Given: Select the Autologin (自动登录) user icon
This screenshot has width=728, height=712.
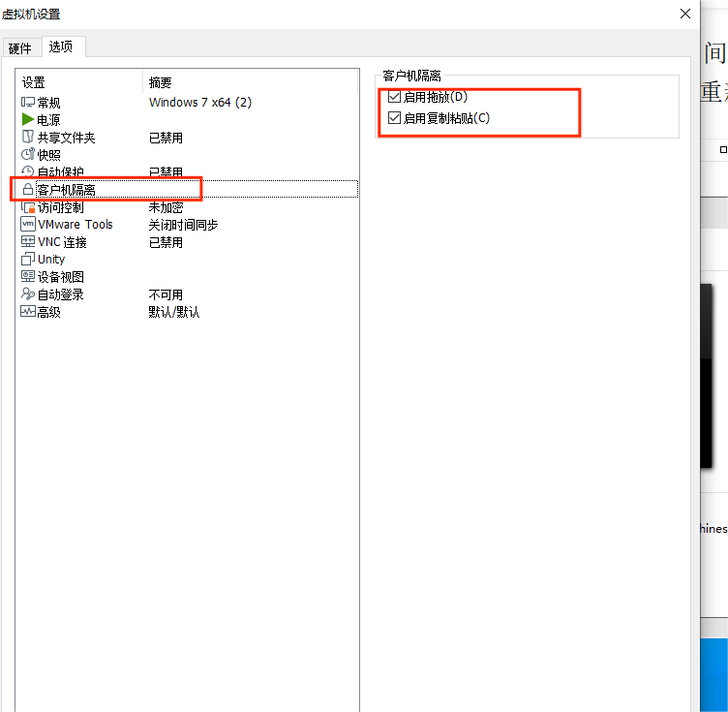Looking at the screenshot, I should tap(28, 294).
